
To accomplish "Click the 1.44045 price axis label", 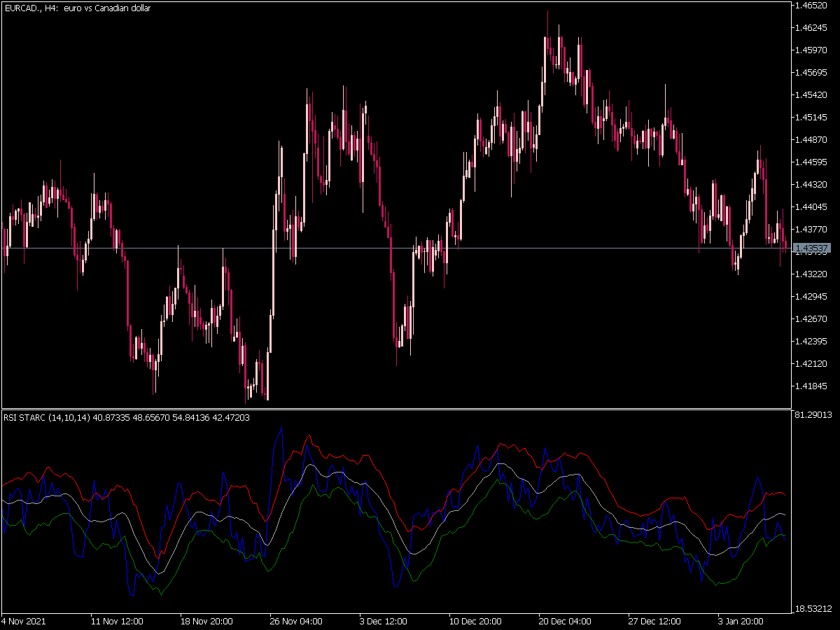I will (x=813, y=207).
